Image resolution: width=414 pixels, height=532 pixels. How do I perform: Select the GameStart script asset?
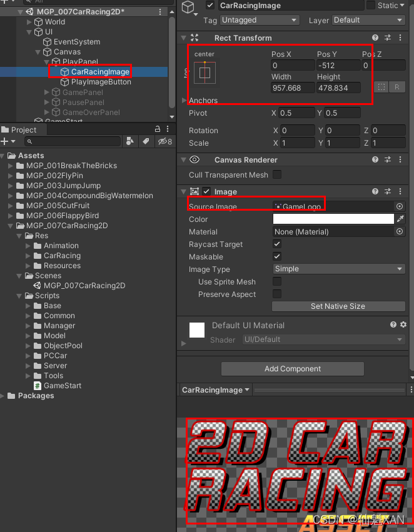(63, 386)
